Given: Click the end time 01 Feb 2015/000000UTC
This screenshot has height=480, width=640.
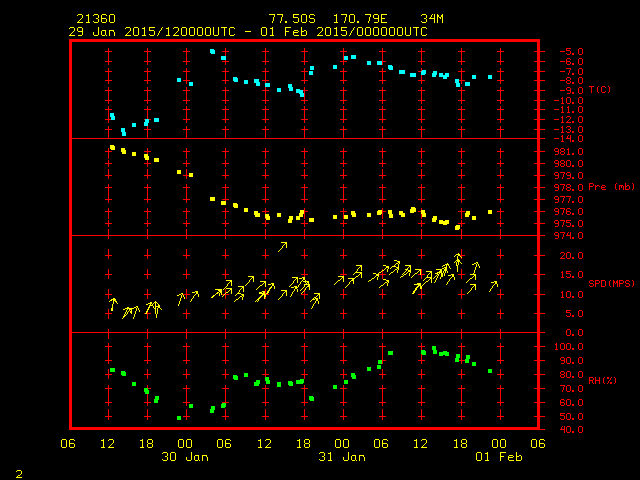Looking at the screenshot, I should tap(344, 32).
